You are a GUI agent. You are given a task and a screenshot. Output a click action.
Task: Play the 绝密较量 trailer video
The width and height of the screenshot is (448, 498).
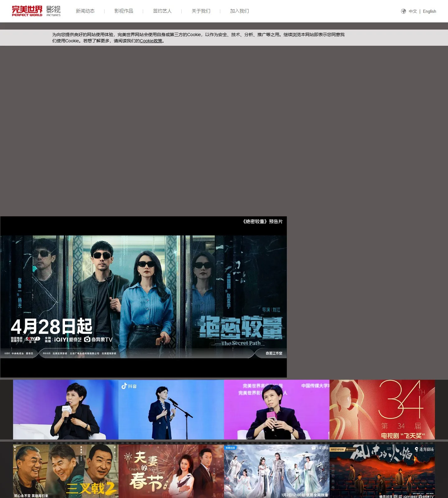pyautogui.click(x=143, y=297)
